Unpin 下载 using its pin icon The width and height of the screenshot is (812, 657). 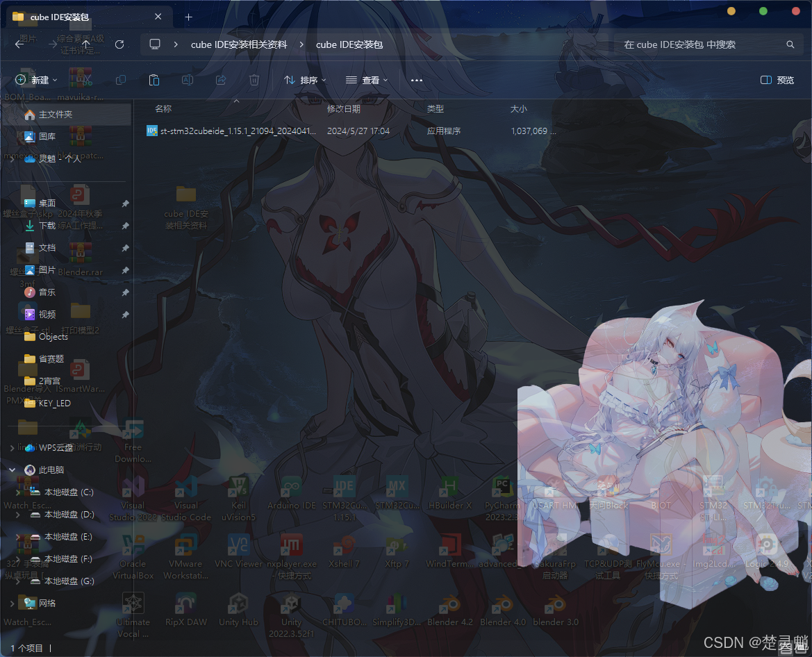(125, 226)
